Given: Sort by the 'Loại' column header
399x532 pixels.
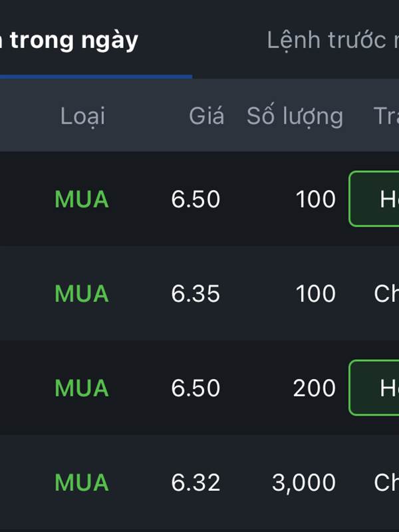Looking at the screenshot, I should coord(82,116).
